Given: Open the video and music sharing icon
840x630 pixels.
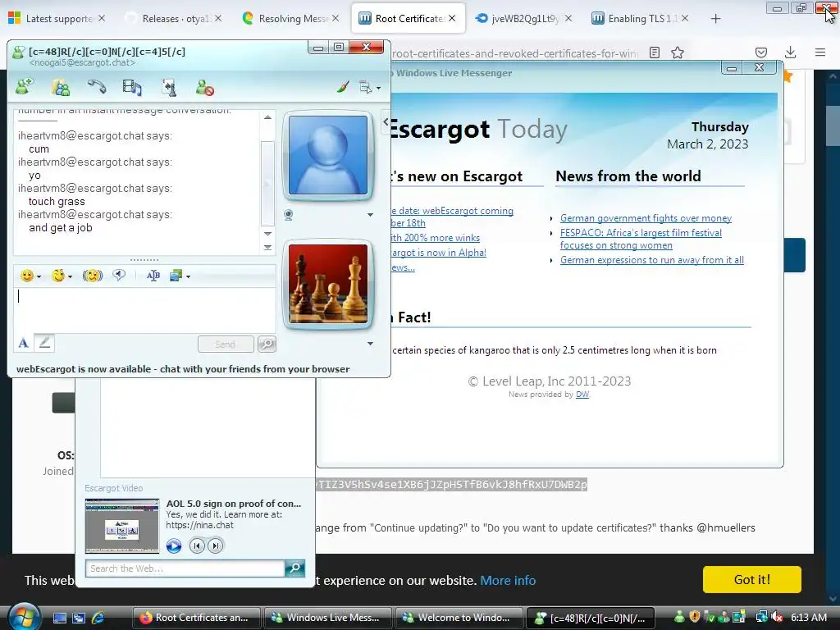Looking at the screenshot, I should [132, 87].
